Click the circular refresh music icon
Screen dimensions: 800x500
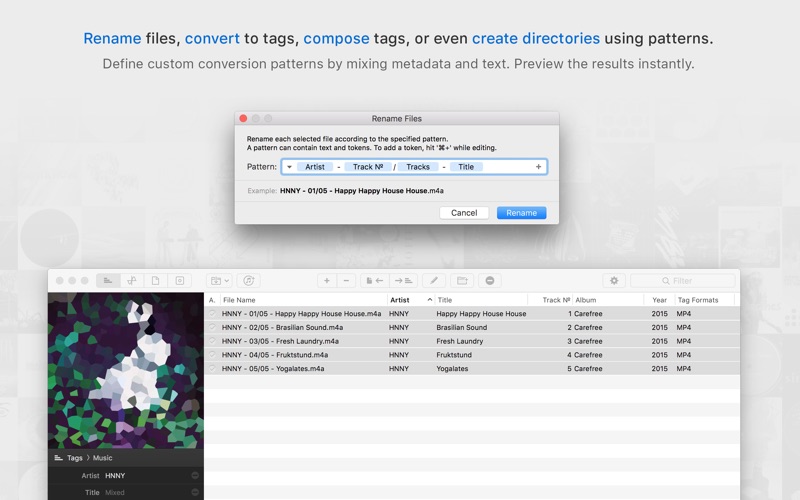pos(249,281)
